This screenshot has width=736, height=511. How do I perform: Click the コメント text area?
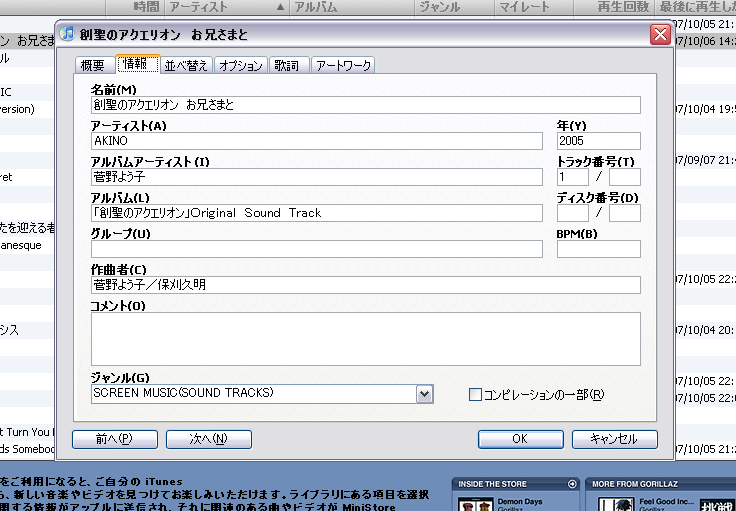pos(366,339)
